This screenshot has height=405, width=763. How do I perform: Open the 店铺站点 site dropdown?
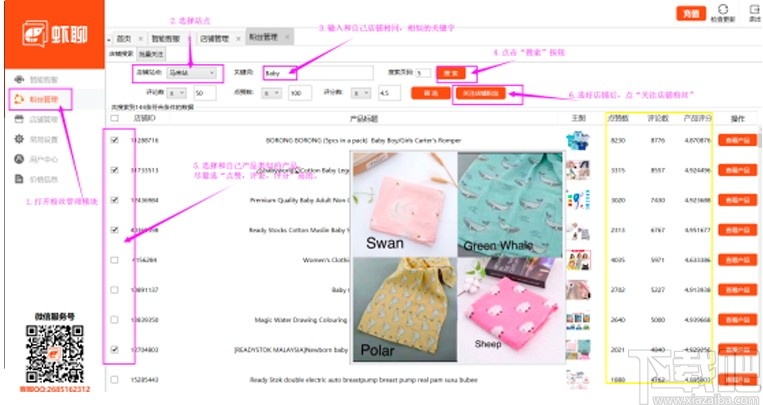[191, 73]
